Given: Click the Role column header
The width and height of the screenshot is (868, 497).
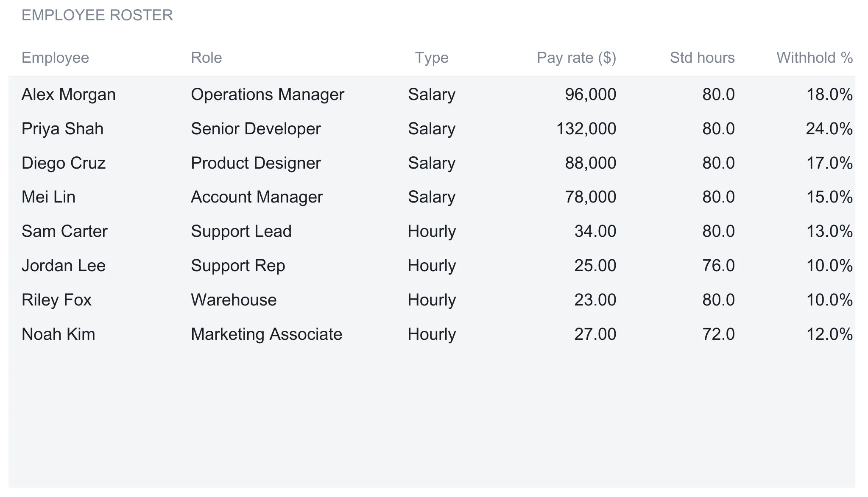Looking at the screenshot, I should click(x=207, y=58).
